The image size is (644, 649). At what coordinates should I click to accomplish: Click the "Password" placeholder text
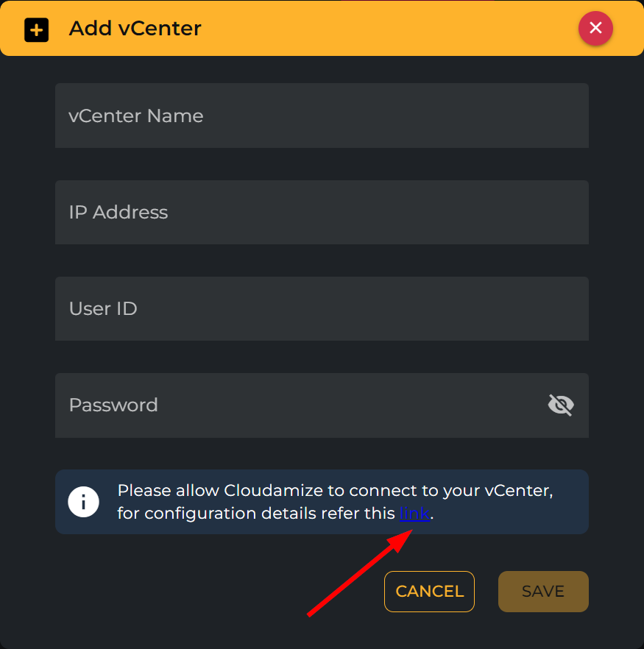pos(113,405)
